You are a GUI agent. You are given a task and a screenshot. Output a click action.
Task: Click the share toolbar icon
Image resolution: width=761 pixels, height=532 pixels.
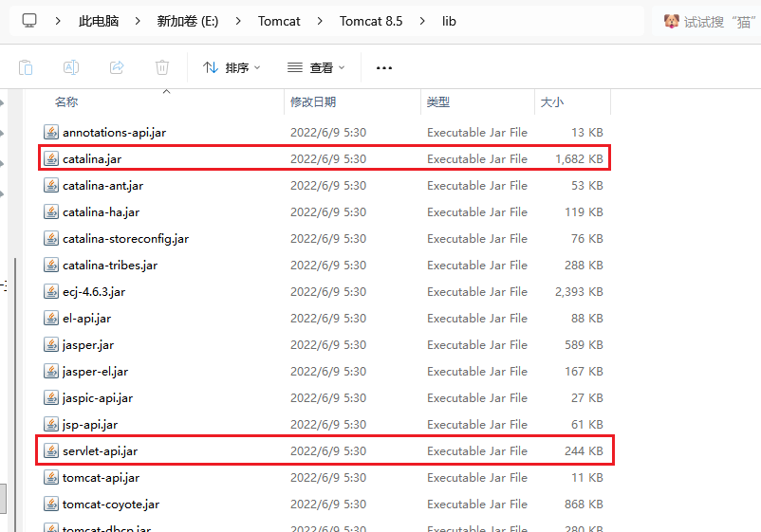click(x=117, y=67)
